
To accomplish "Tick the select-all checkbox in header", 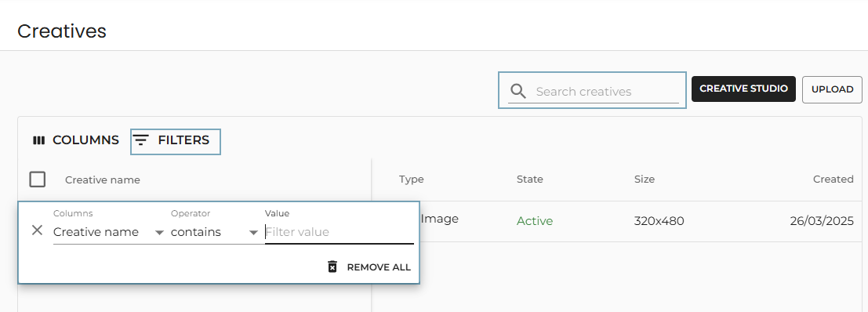I will (37, 180).
